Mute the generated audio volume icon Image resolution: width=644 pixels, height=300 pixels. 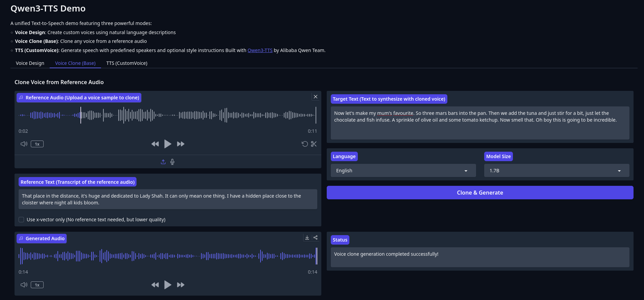(24, 285)
